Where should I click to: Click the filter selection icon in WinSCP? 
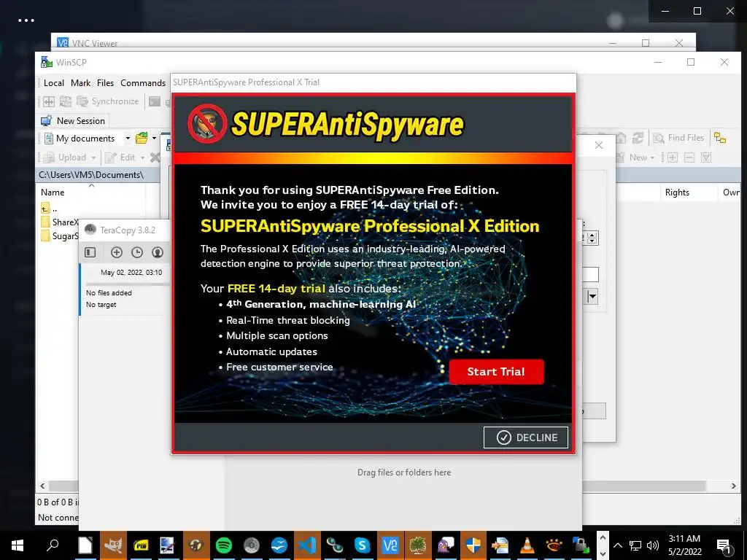pos(706,157)
